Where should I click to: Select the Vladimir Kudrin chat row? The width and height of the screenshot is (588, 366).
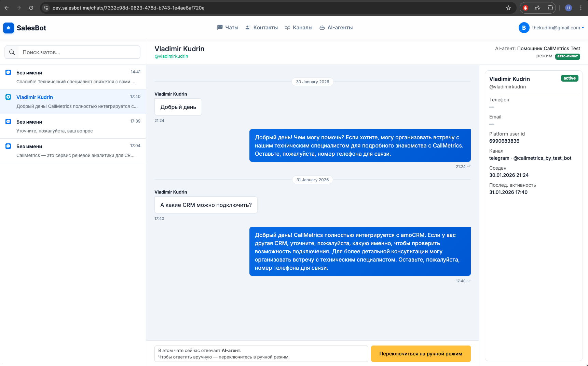pos(73,102)
